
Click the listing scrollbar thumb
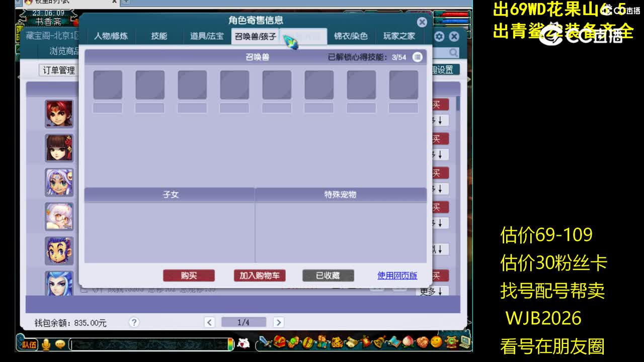(458, 104)
